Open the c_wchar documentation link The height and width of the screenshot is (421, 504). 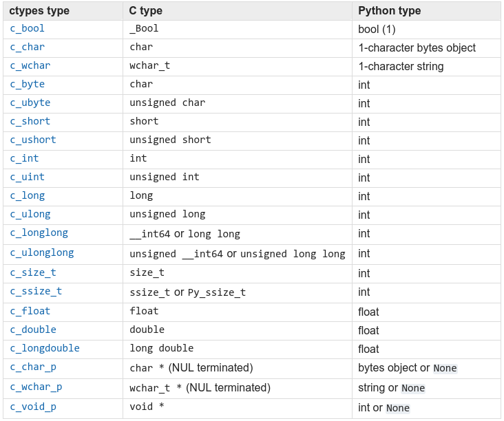(x=30, y=66)
